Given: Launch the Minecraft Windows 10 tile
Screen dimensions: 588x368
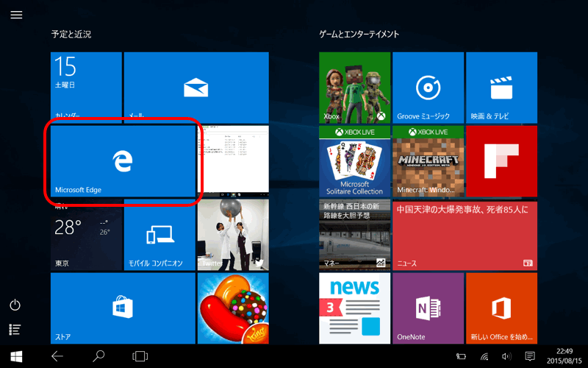Looking at the screenshot, I should coord(429,161).
